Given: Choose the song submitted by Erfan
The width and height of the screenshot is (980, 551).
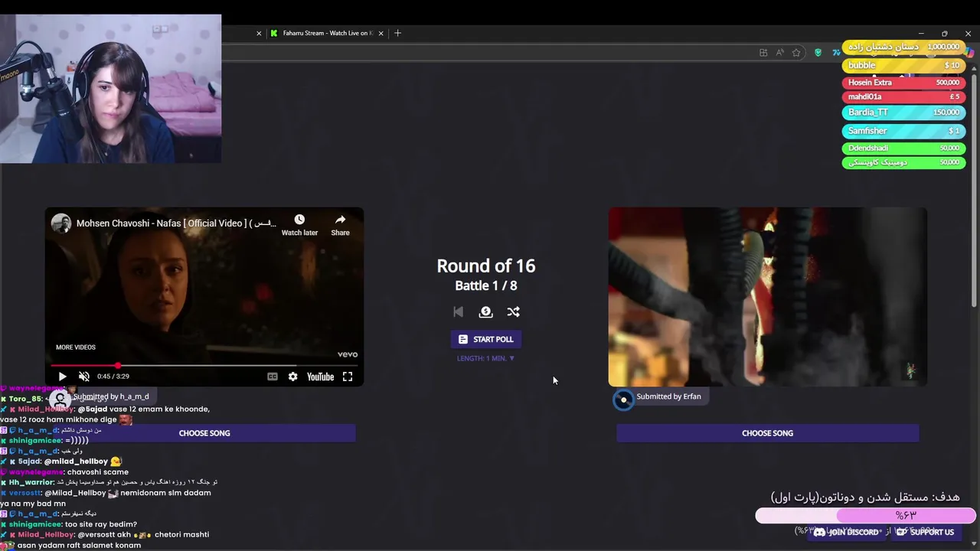Looking at the screenshot, I should 767,433.
